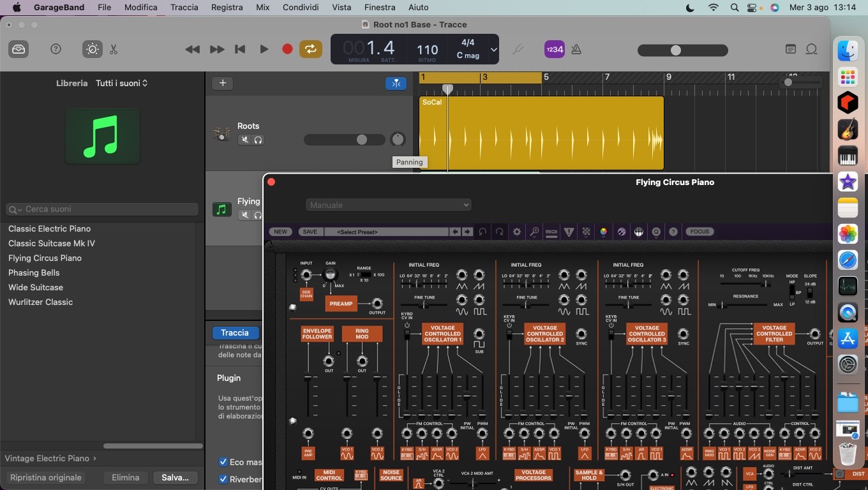Image resolution: width=868 pixels, height=490 pixels.
Task: Toggle Smart Controls dial icon
Action: pyautogui.click(x=93, y=49)
